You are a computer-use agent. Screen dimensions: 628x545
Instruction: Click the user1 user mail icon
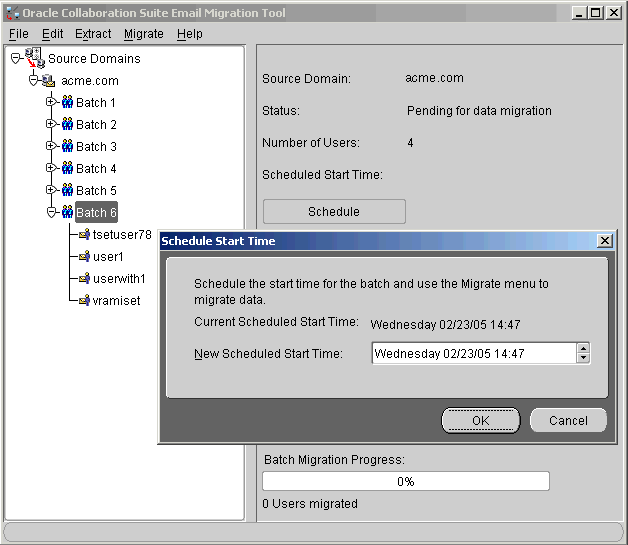85,256
